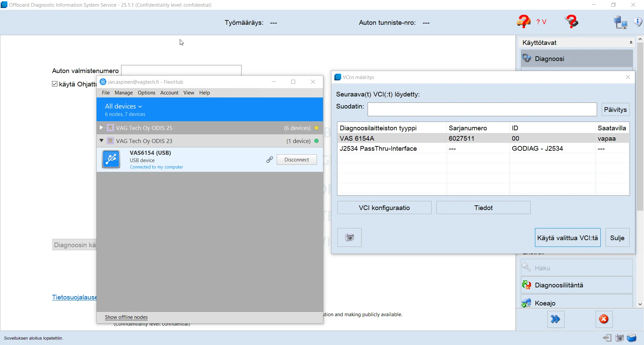Disconnect the VAS6154 USB device

(x=297, y=160)
